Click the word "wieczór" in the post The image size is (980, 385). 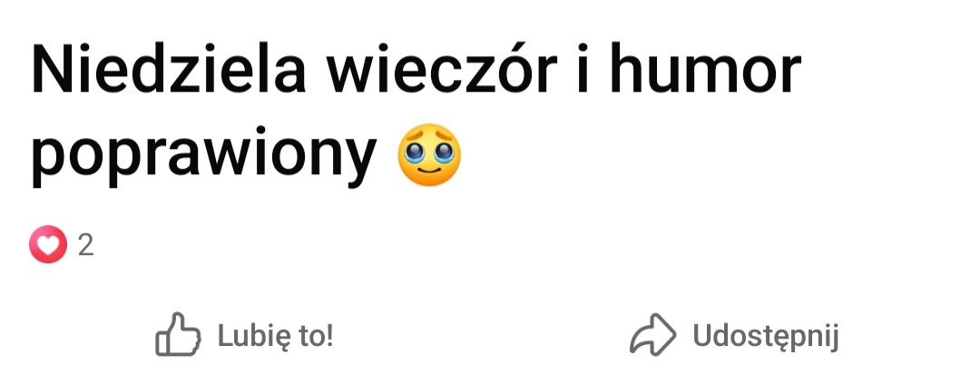click(x=443, y=69)
